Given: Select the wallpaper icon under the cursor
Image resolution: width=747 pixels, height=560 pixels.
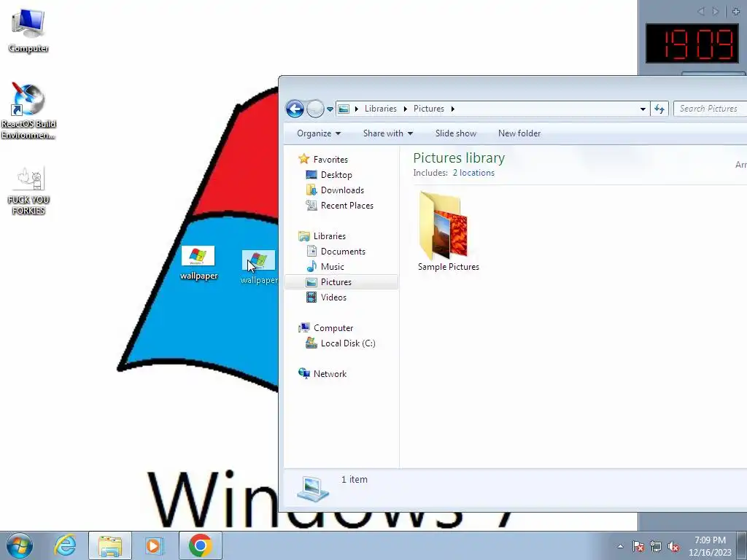Looking at the screenshot, I should click(x=258, y=267).
